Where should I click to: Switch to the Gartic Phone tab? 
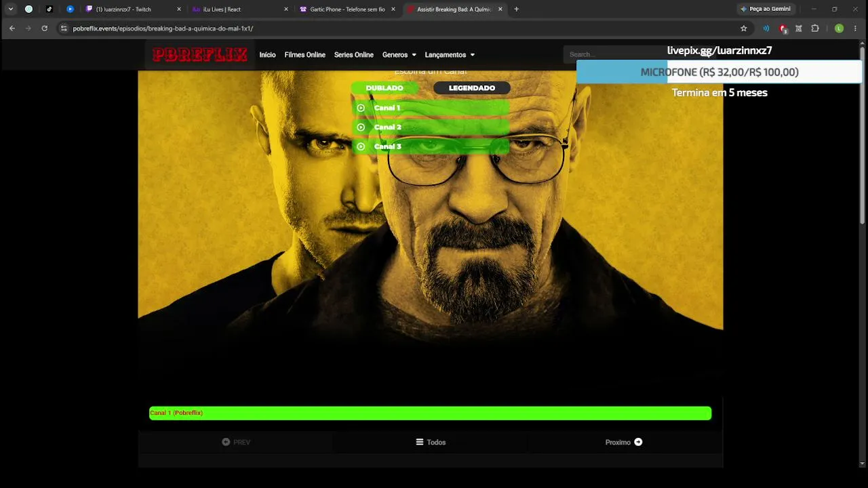(347, 9)
